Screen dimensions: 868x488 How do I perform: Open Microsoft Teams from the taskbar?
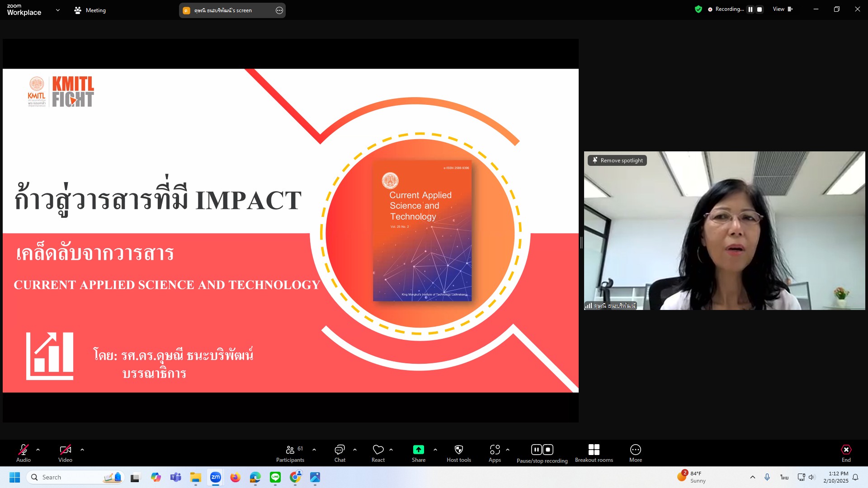(x=176, y=477)
